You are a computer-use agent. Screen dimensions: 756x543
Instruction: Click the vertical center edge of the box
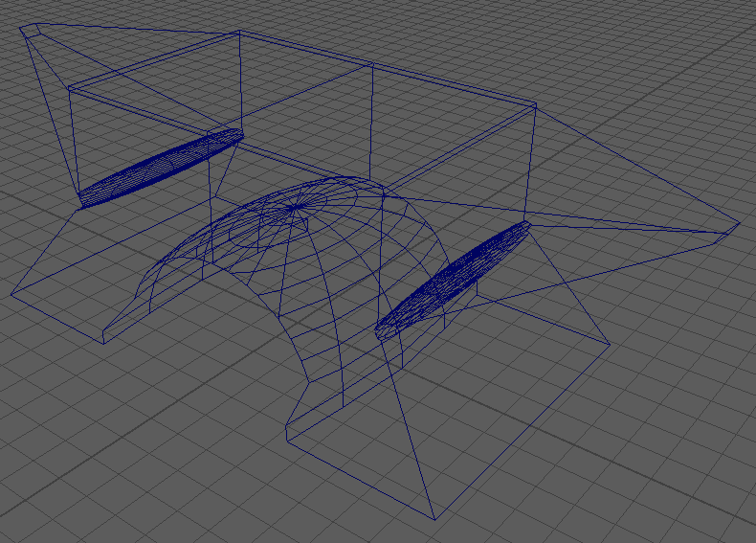click(x=371, y=124)
